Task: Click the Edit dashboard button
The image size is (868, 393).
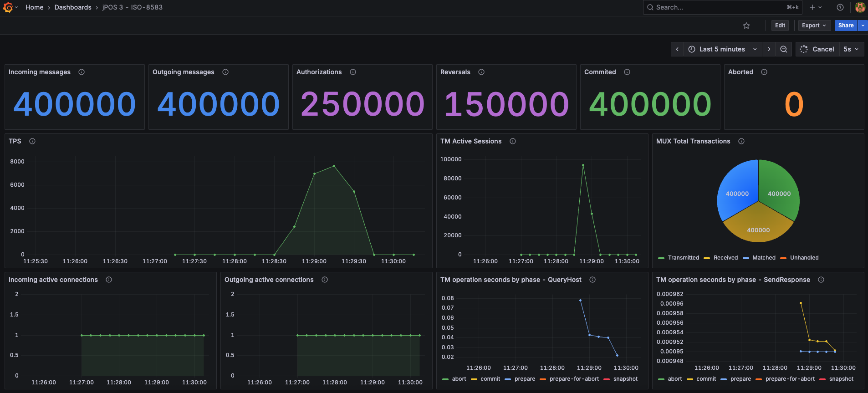Action: tap(780, 26)
